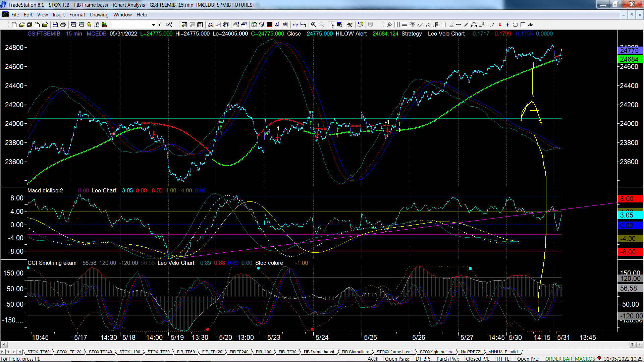This screenshot has width=644, height=362.
Task: Click the horizontal scrollbar thumb grip
Action: pos(632,345)
